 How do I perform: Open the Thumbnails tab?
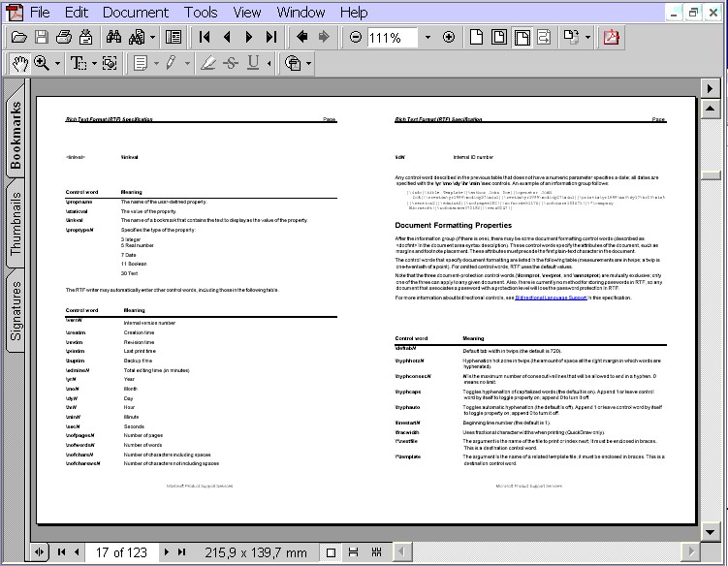[x=16, y=223]
